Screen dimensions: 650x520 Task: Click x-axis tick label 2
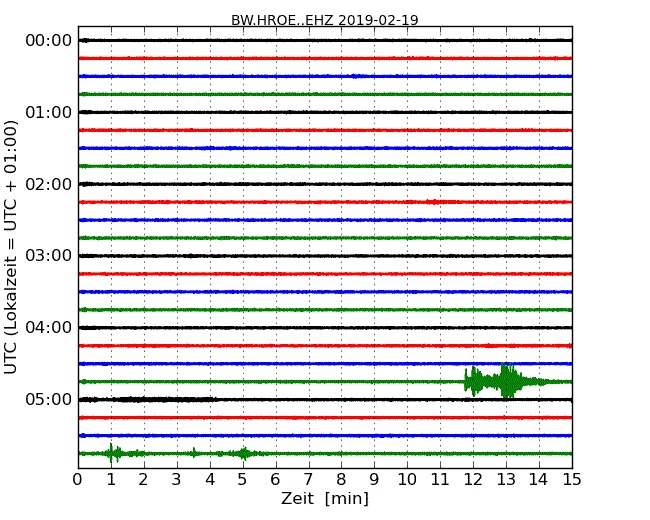coord(143,480)
